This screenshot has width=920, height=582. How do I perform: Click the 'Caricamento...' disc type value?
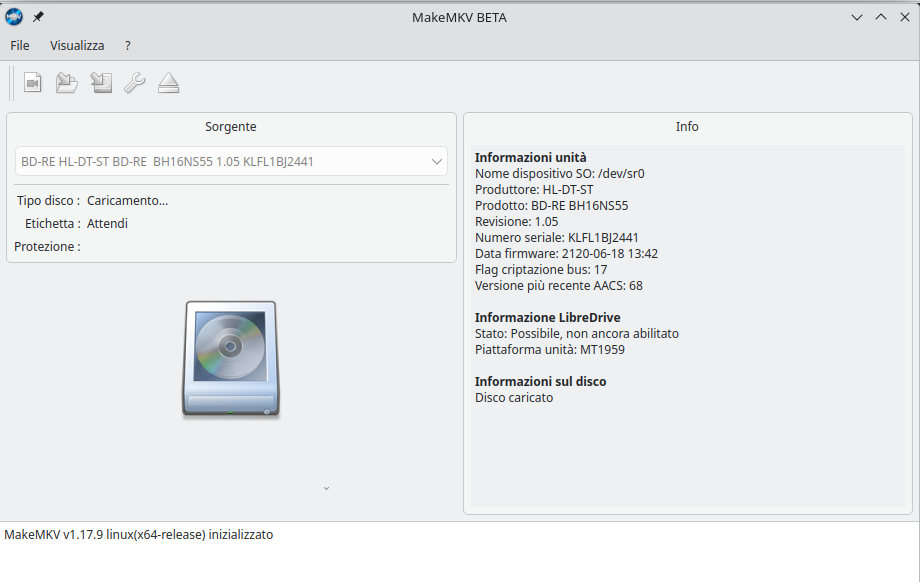pos(127,201)
